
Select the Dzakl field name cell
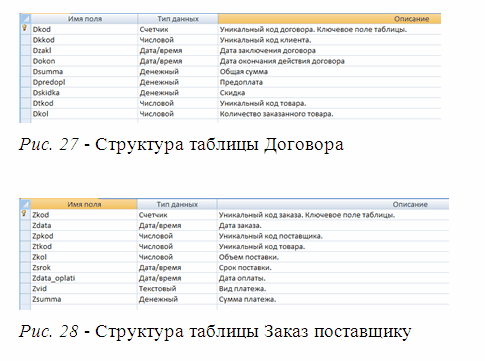click(x=84, y=51)
